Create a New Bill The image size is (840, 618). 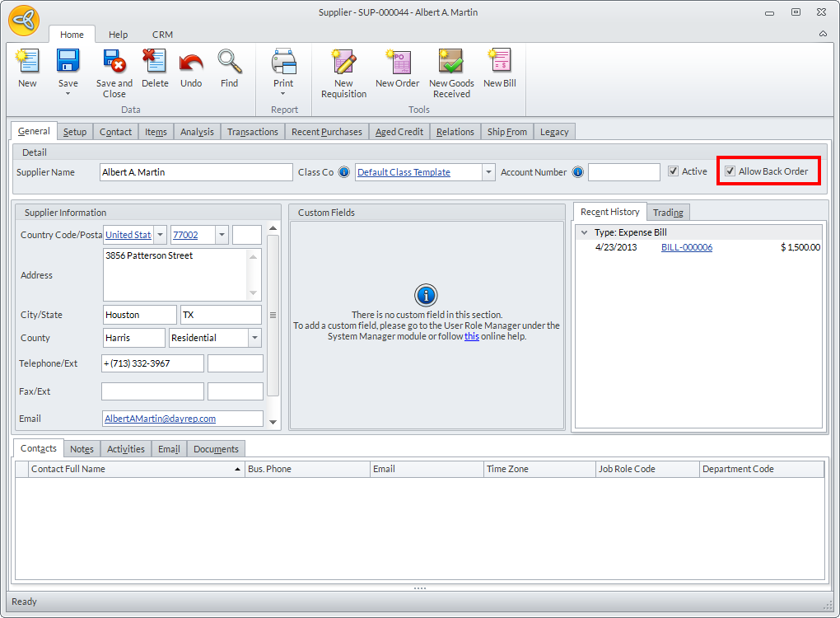[x=499, y=63]
